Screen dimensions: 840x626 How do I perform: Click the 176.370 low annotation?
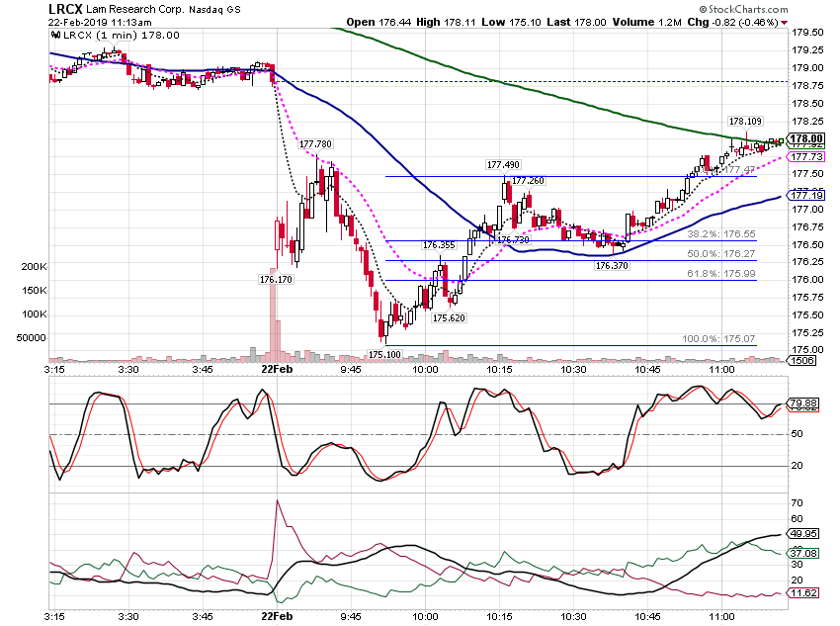[x=612, y=265]
